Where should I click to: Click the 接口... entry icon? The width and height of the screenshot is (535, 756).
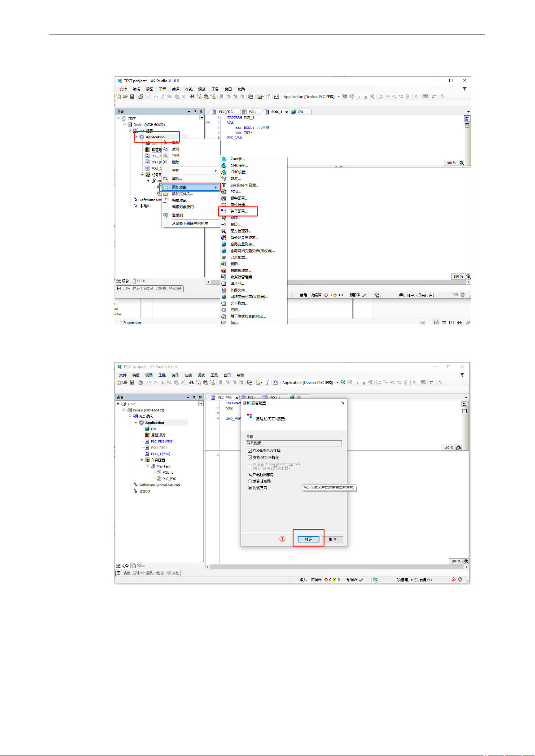tap(224, 224)
